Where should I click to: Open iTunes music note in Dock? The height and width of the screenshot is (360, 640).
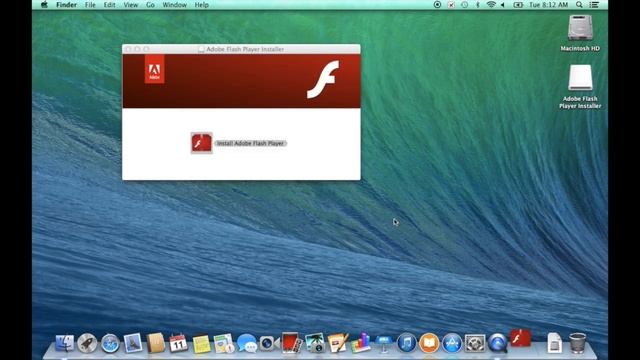[x=406, y=343]
